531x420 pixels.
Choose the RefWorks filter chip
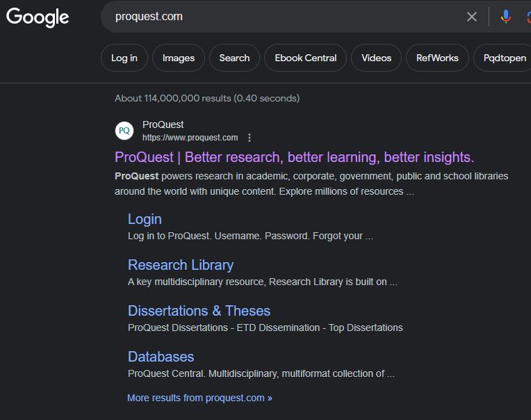click(x=437, y=58)
